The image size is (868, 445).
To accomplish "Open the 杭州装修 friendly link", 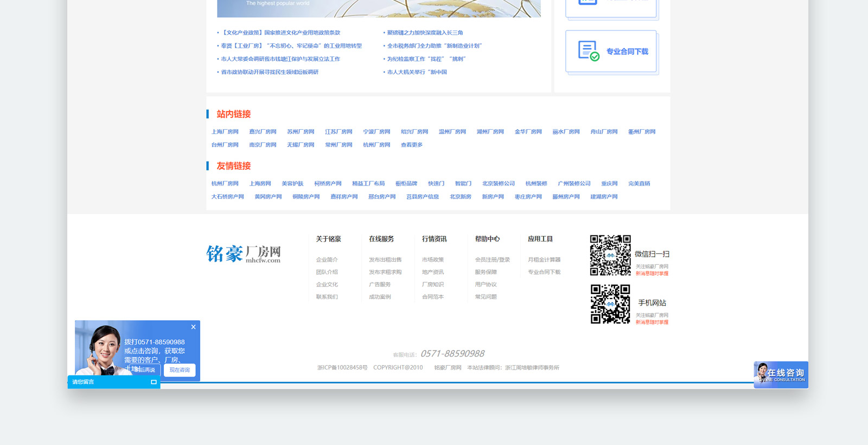I will click(x=536, y=184).
